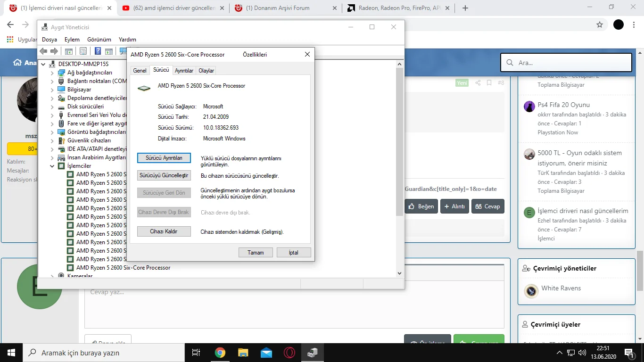The height and width of the screenshot is (362, 644).
Task: Switch to the Ayrıntılar tab
Action: [184, 71]
